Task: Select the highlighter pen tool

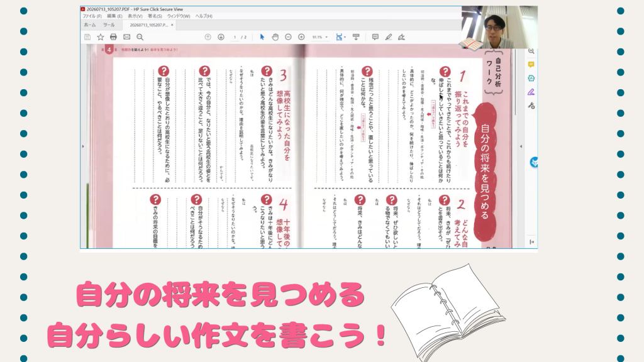Action: [x=389, y=37]
